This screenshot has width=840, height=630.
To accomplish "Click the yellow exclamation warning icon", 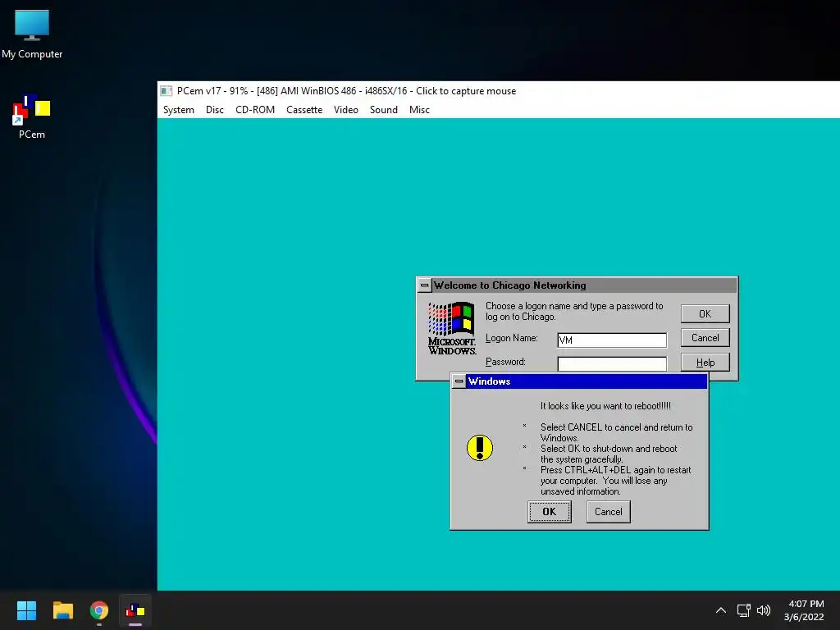I will (x=479, y=448).
